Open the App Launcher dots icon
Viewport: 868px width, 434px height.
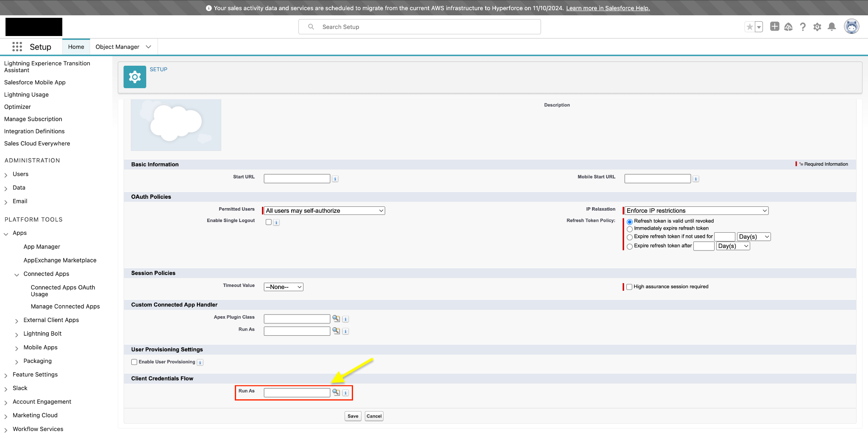(x=17, y=47)
